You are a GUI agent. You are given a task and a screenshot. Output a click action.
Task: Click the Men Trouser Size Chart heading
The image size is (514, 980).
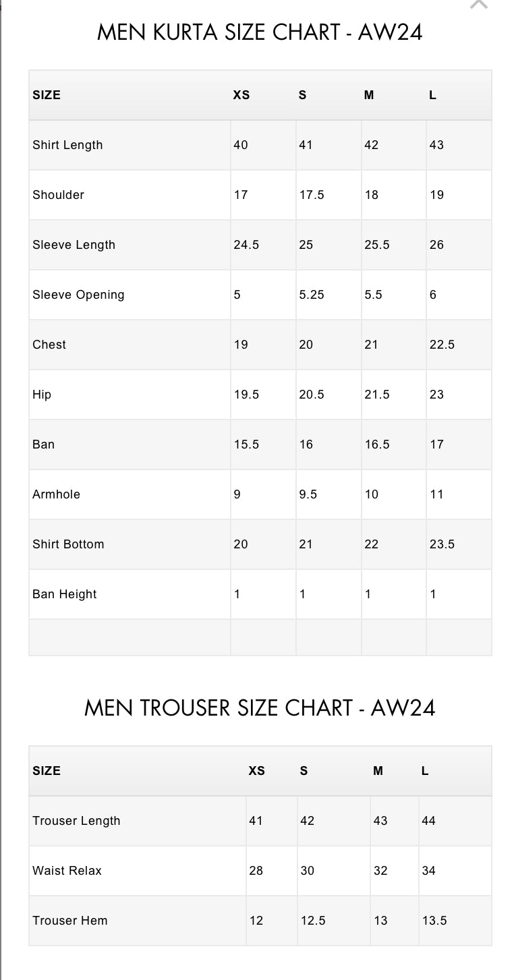click(260, 708)
